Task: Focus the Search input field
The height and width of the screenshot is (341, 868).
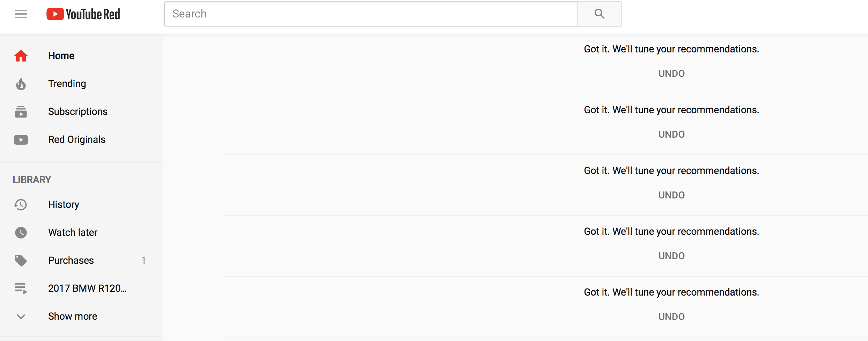Action: pos(370,14)
